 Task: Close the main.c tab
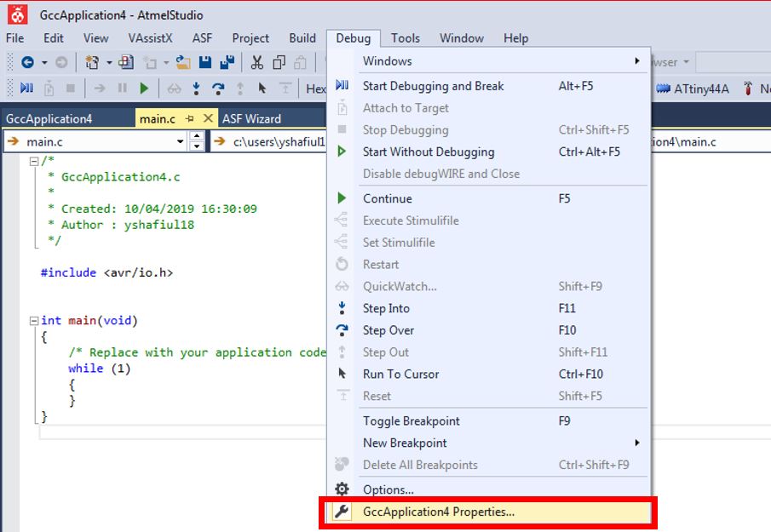pos(208,118)
